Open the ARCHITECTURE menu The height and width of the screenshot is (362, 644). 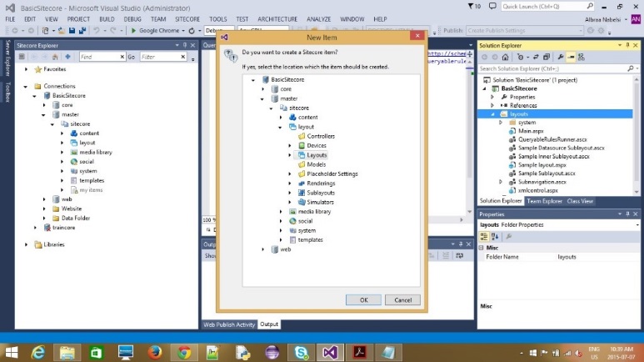(277, 19)
